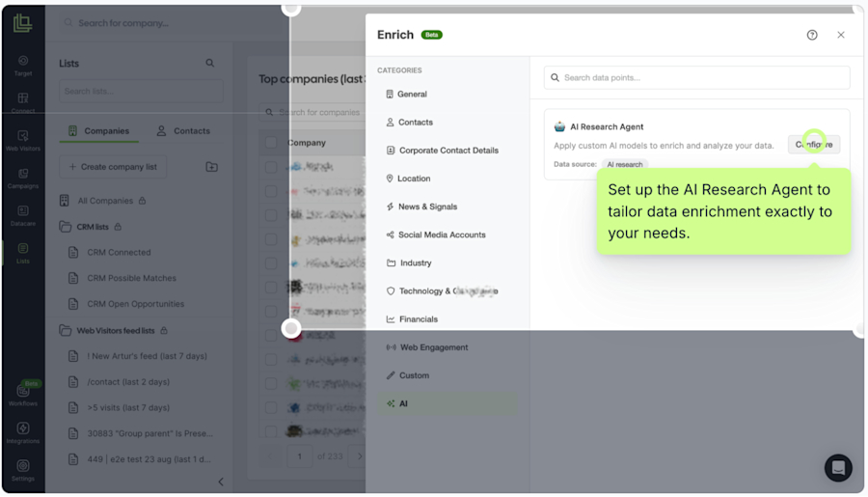This screenshot has height=497, width=868.
Task: Open CRM Connected list
Action: tap(110, 253)
